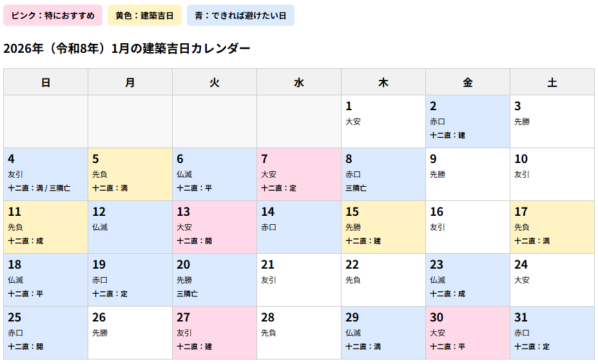Click January 11 先負 Sunday cell
The image size is (598, 364).
pyautogui.click(x=46, y=227)
